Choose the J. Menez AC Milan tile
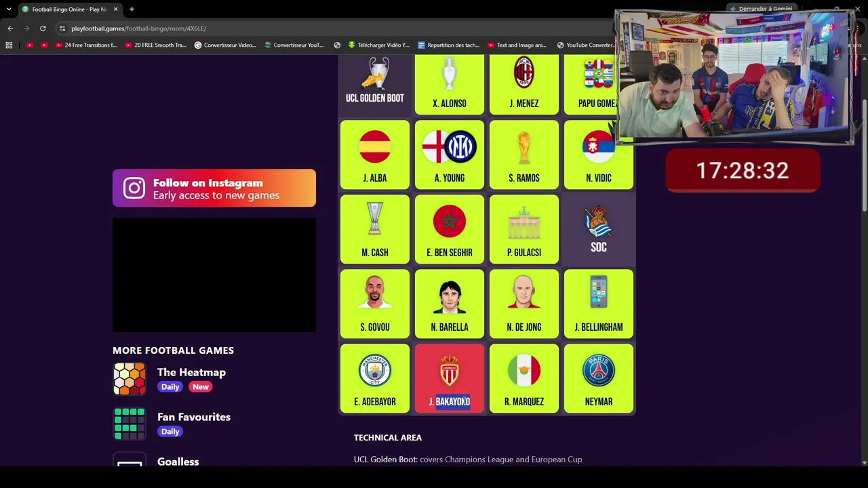Screen dimensions: 868x488 [x=524, y=84]
